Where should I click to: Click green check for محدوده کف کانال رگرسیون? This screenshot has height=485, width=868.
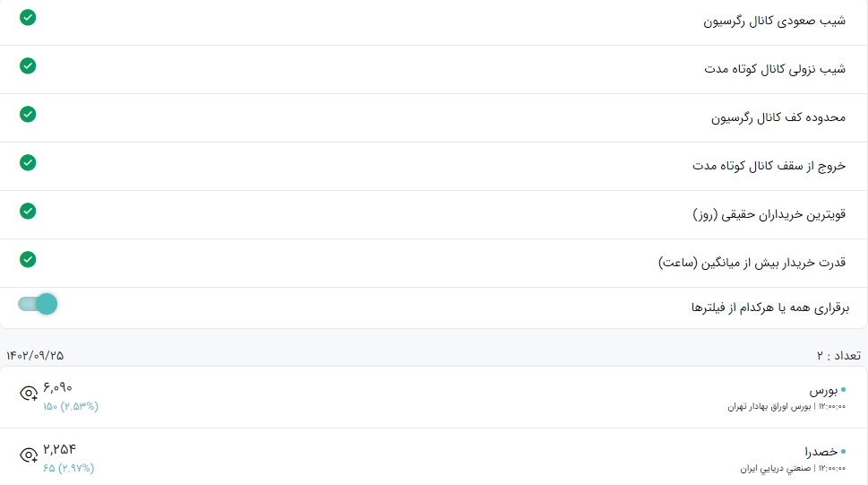pos(28,114)
